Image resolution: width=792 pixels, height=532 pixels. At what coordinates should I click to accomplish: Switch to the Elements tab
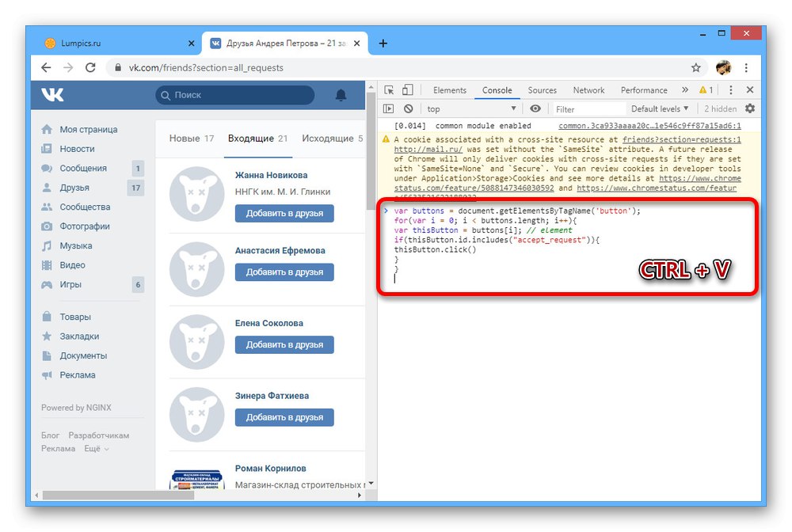coord(450,89)
